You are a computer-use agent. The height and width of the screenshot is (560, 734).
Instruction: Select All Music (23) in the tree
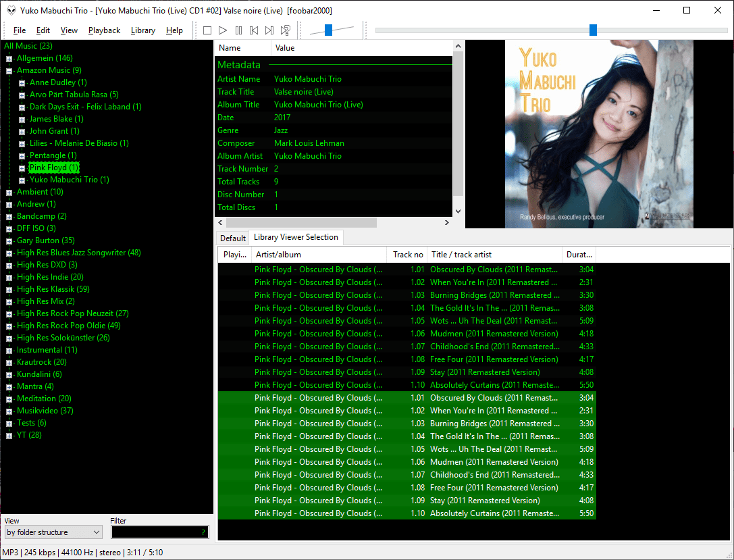(x=28, y=46)
